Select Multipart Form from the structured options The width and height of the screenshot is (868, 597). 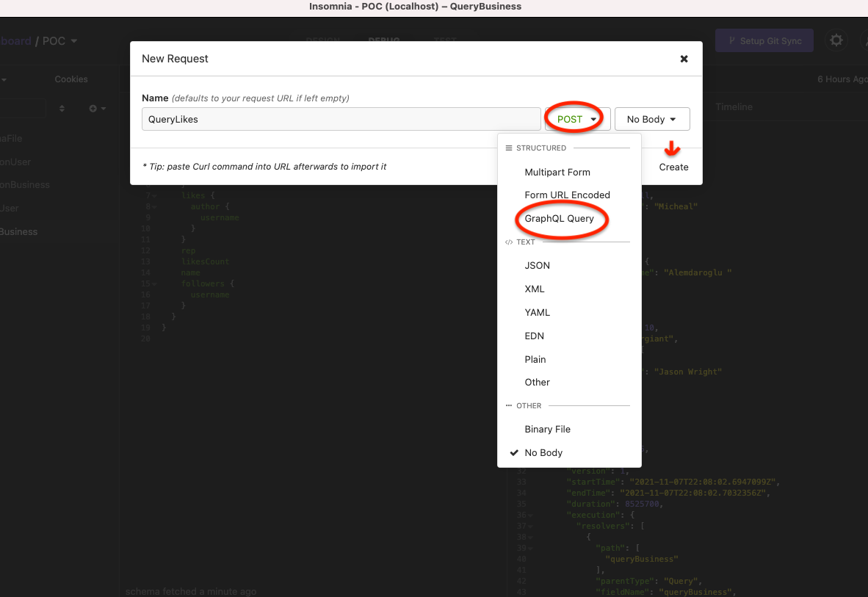tap(557, 172)
